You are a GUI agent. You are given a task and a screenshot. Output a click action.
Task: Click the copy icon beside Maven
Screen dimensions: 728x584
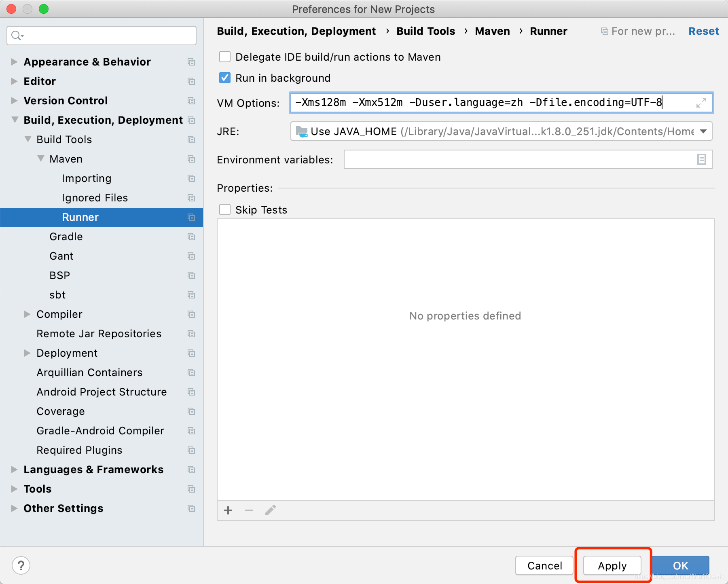[x=191, y=159]
